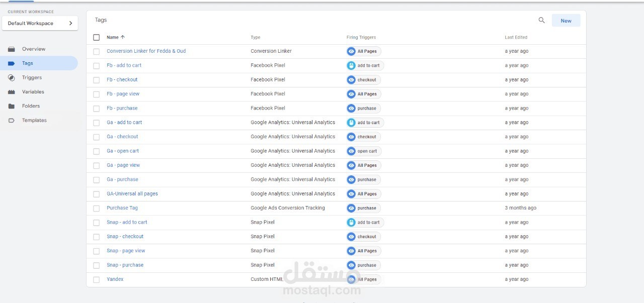
Task: Check the Yandex row checkbox
Action: coord(97,279)
